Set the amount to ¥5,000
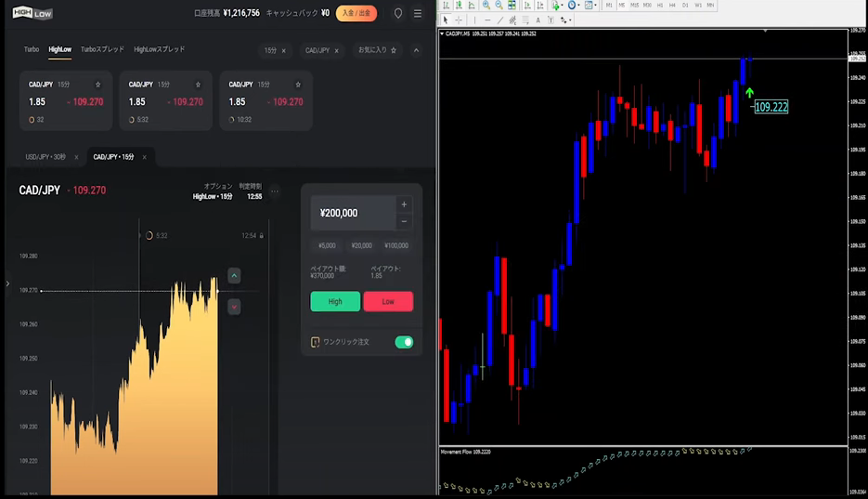868x499 pixels. (x=327, y=245)
